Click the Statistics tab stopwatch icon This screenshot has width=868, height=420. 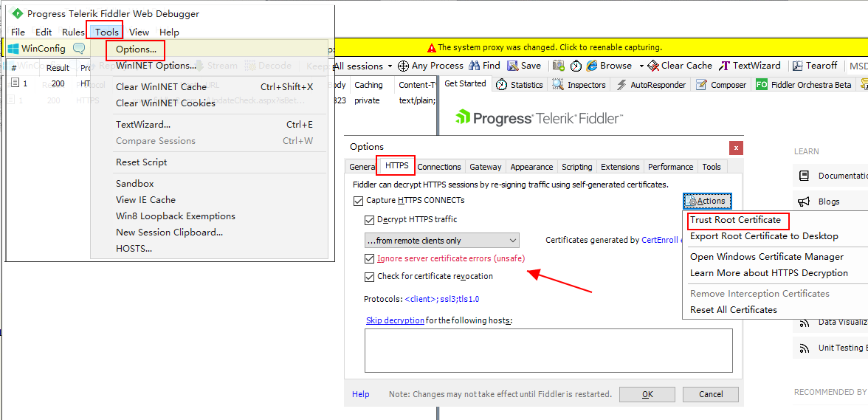click(502, 85)
